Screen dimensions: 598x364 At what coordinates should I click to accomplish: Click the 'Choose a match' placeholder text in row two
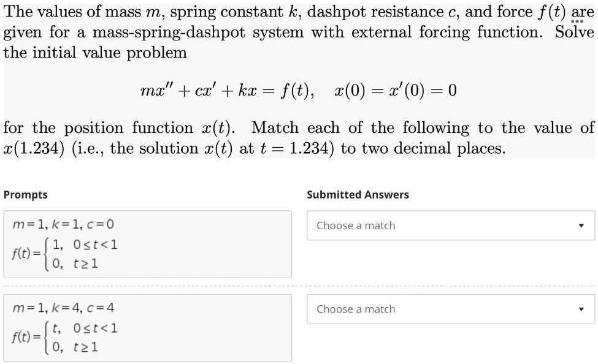pos(356,309)
